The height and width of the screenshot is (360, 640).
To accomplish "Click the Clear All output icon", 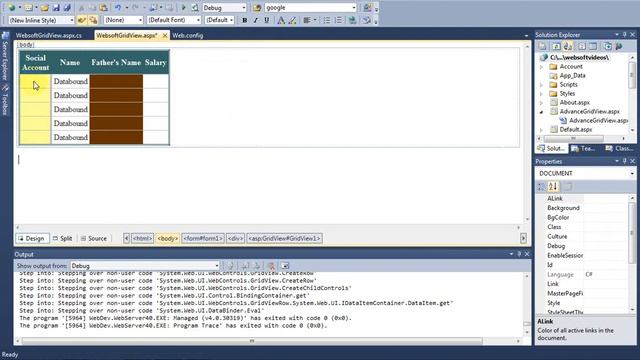I will coord(271,266).
